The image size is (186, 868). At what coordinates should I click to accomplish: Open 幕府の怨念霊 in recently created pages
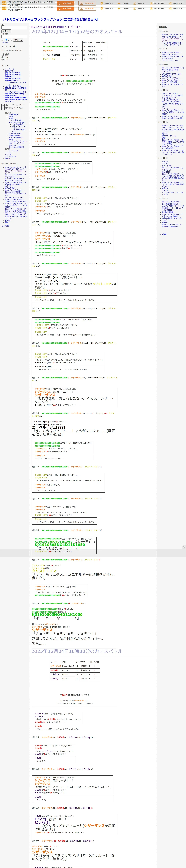pyautogui.click(x=10, y=188)
